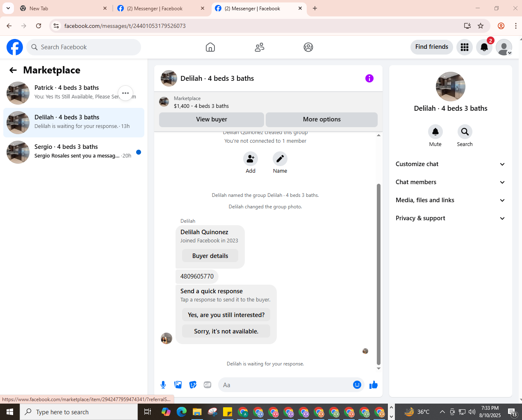Bookmark this page with the star icon
This screenshot has width=522, height=420.
[x=481, y=26]
